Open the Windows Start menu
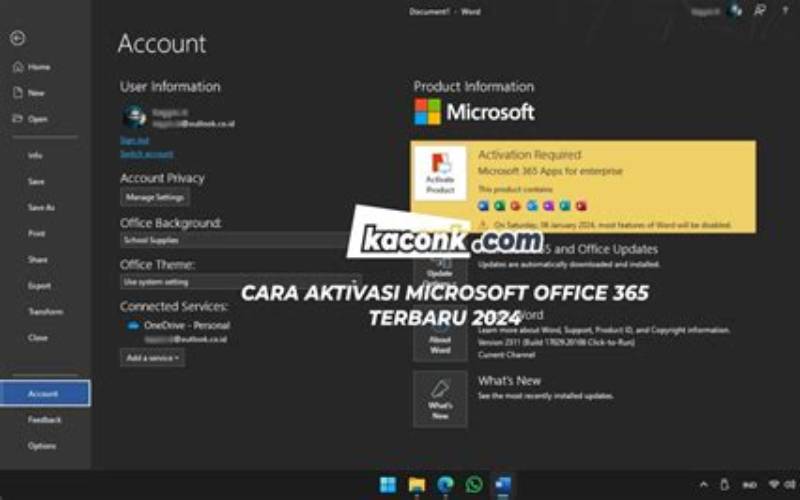Viewport: 800px width, 500px height. point(388,484)
